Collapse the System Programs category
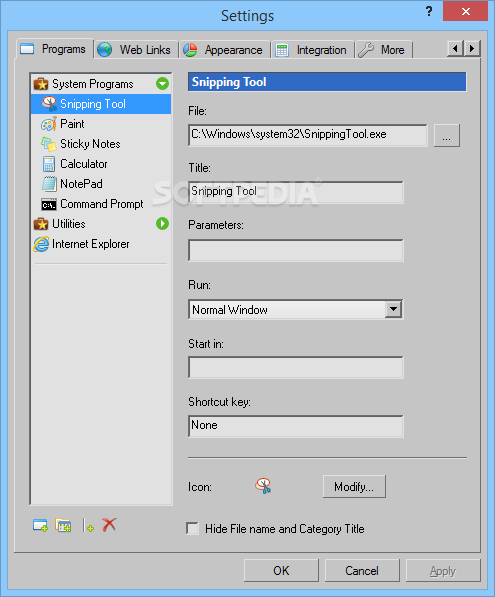Screen dimensions: 495x597 pos(163,83)
